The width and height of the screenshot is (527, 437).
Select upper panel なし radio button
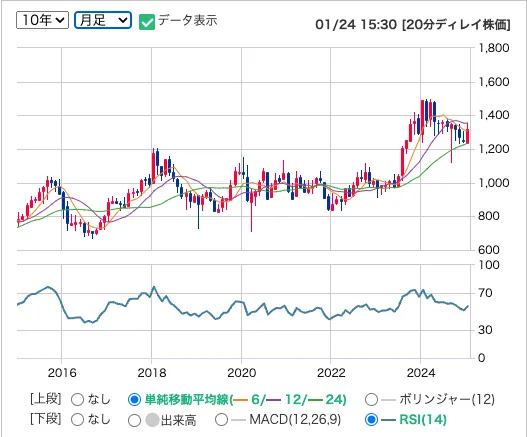[x=77, y=400]
